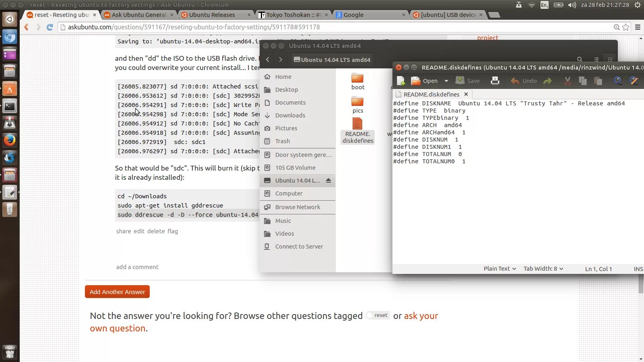The height and width of the screenshot is (362, 644).
Task: Open Documents in Files sidebar
Action: [x=298, y=103]
